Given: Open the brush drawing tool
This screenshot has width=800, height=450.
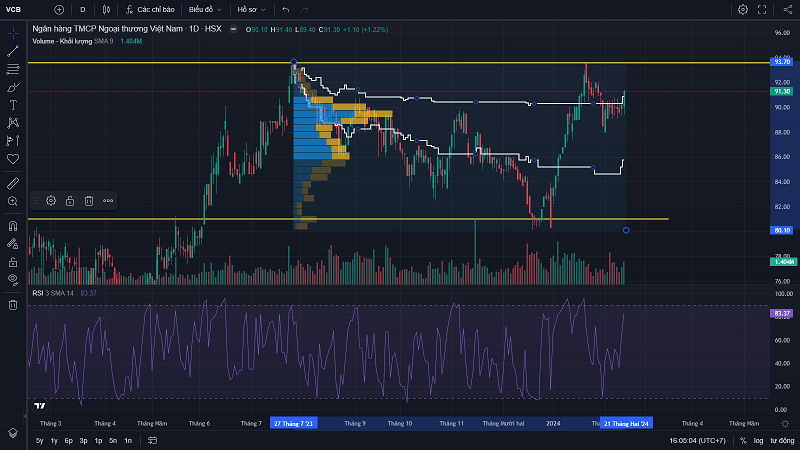Looking at the screenshot, I should click(x=13, y=87).
